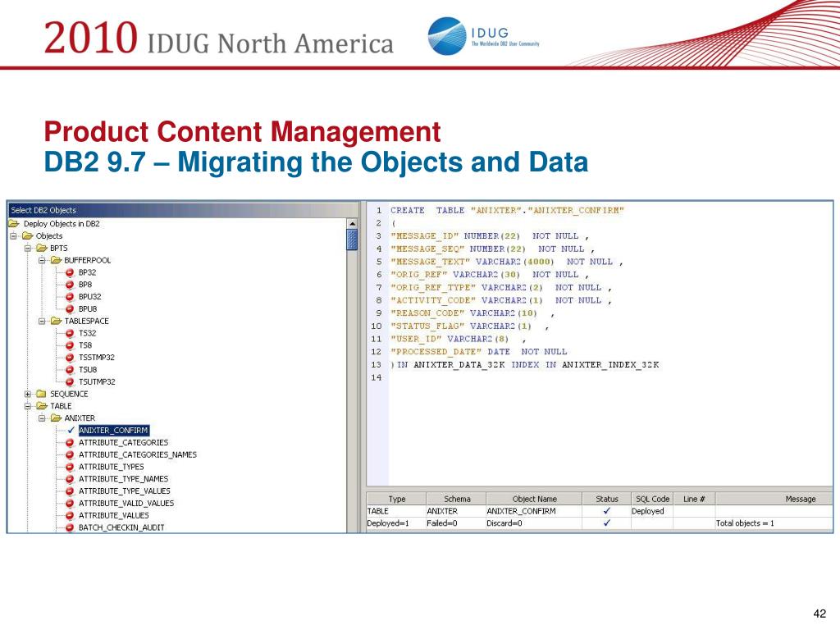
Task: Expand the SEQUENCE node
Action: pos(28,395)
